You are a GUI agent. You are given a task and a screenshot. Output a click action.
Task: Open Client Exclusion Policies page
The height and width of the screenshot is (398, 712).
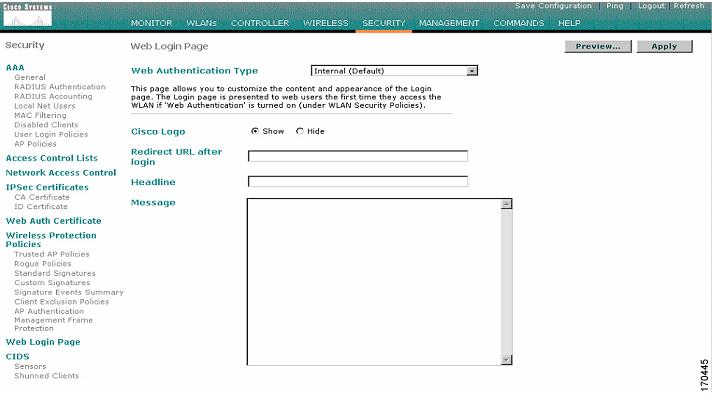tap(62, 302)
